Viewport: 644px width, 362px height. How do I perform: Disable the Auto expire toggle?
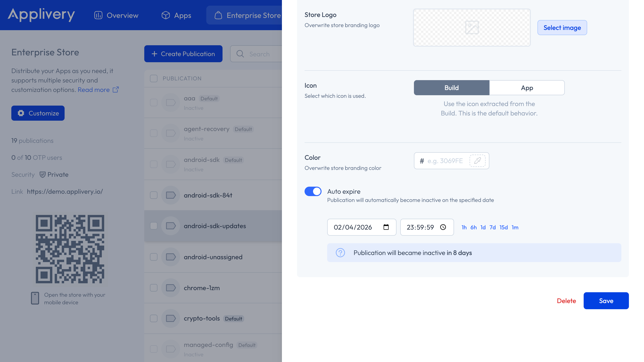[x=313, y=192]
